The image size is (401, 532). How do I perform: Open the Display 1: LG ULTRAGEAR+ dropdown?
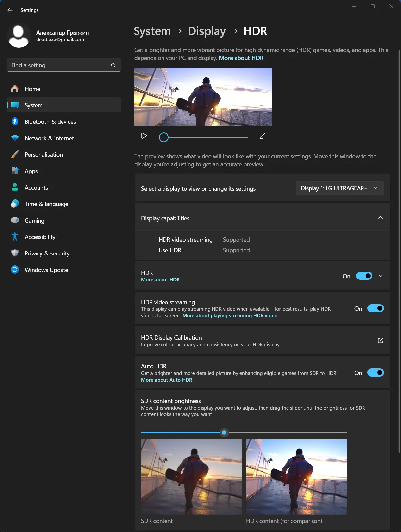(x=339, y=188)
